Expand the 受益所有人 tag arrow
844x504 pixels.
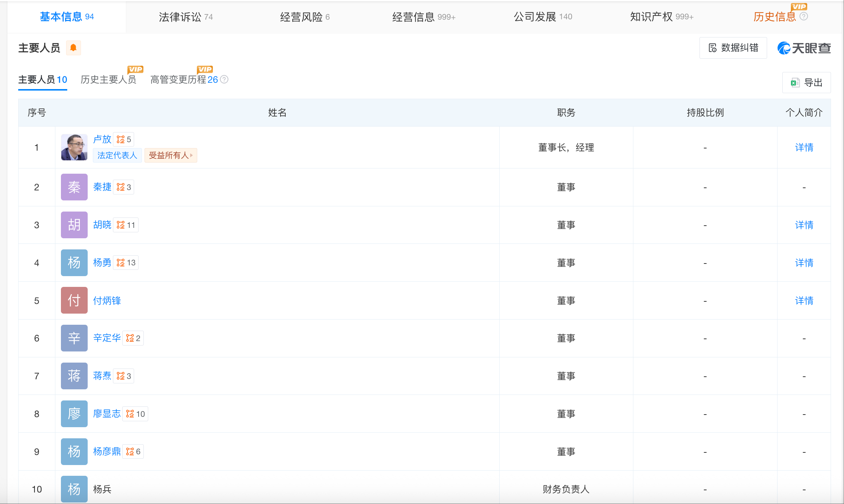click(x=191, y=155)
